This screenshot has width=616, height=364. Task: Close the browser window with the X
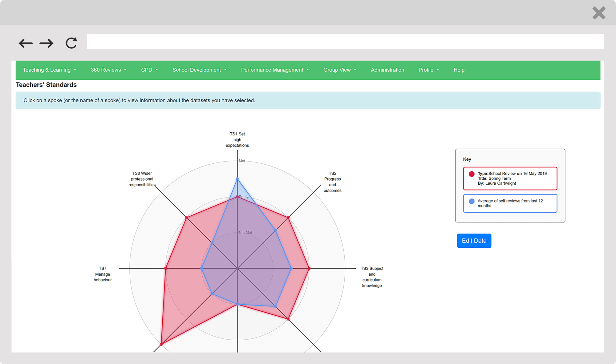click(x=599, y=13)
